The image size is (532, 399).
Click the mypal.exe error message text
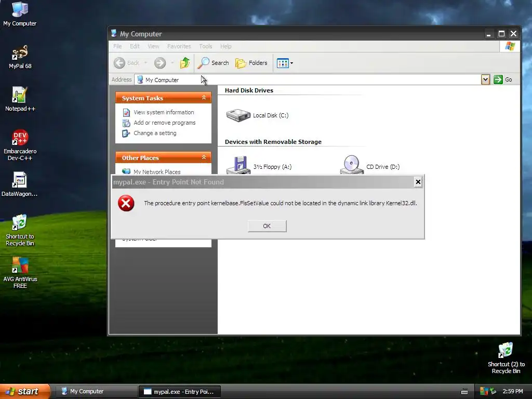[281, 203]
